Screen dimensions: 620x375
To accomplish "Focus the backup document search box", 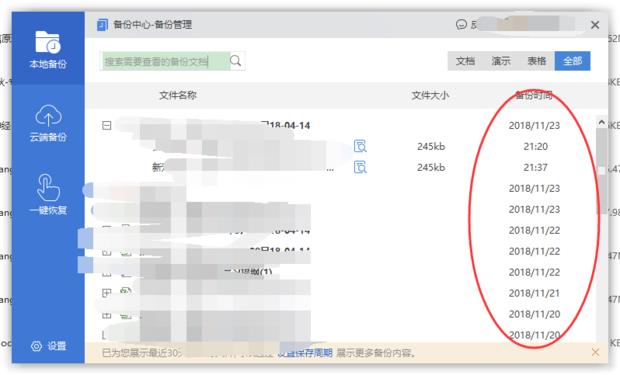I will [x=166, y=61].
